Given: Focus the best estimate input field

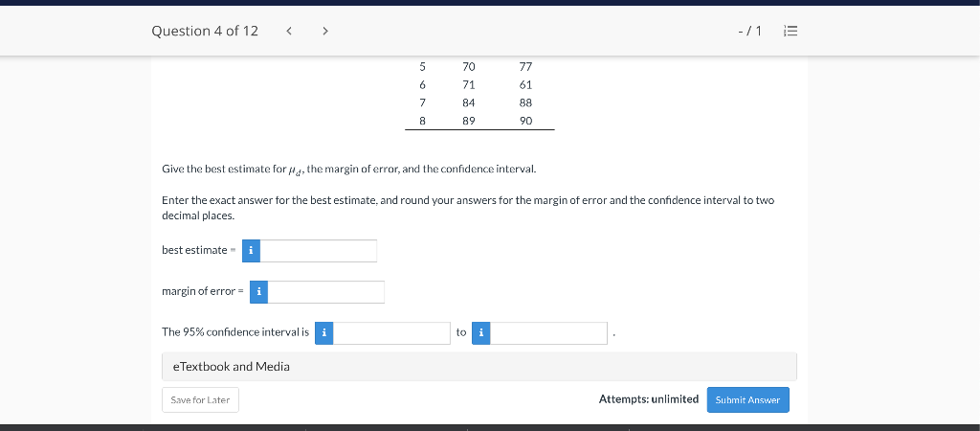Looking at the screenshot, I should point(318,251).
